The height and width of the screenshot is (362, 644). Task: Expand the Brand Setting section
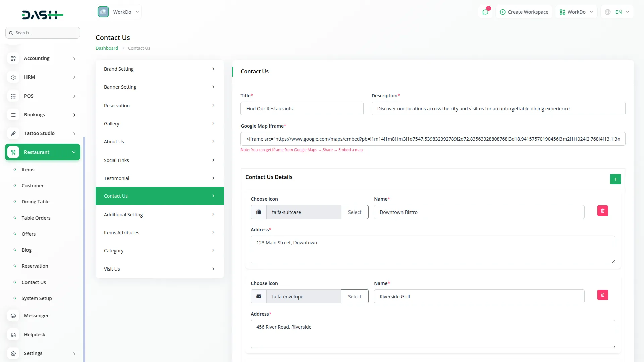point(159,69)
